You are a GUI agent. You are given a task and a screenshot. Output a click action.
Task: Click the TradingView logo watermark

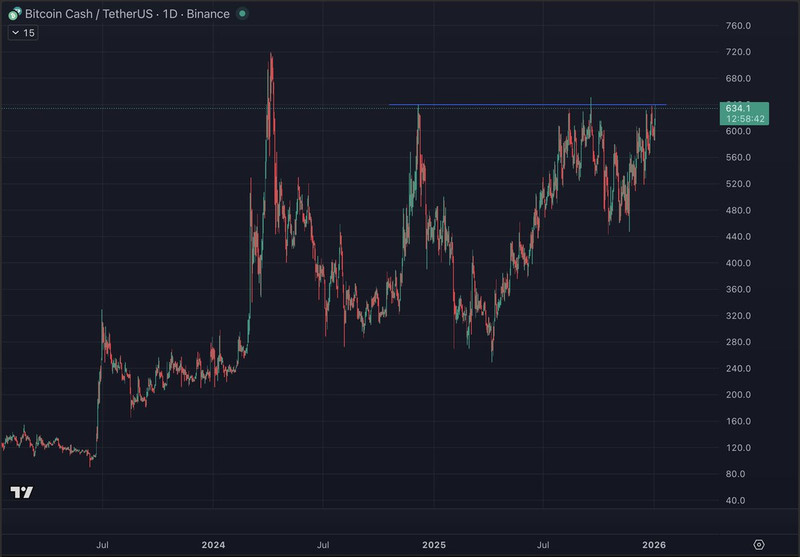pyautogui.click(x=21, y=492)
